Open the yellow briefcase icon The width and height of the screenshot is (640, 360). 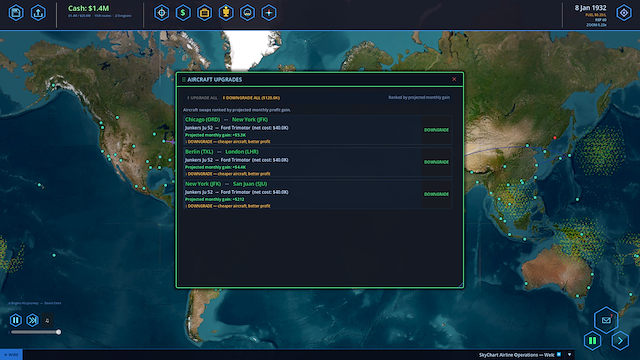click(x=204, y=13)
